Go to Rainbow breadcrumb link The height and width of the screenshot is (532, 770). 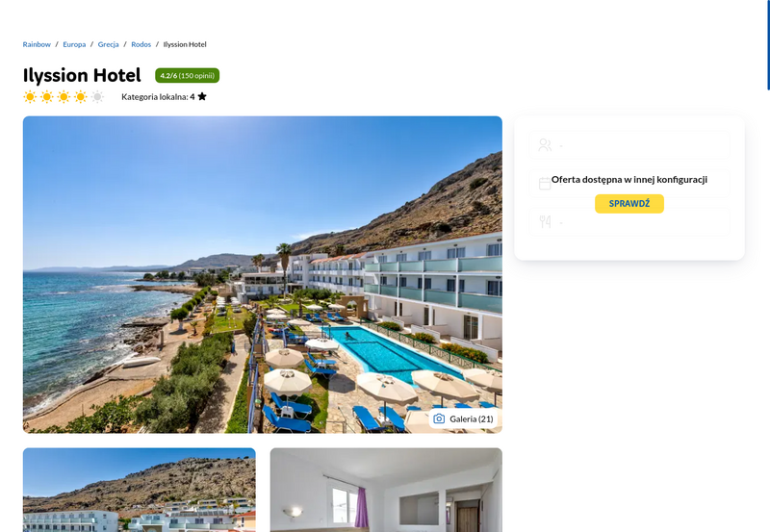click(37, 44)
